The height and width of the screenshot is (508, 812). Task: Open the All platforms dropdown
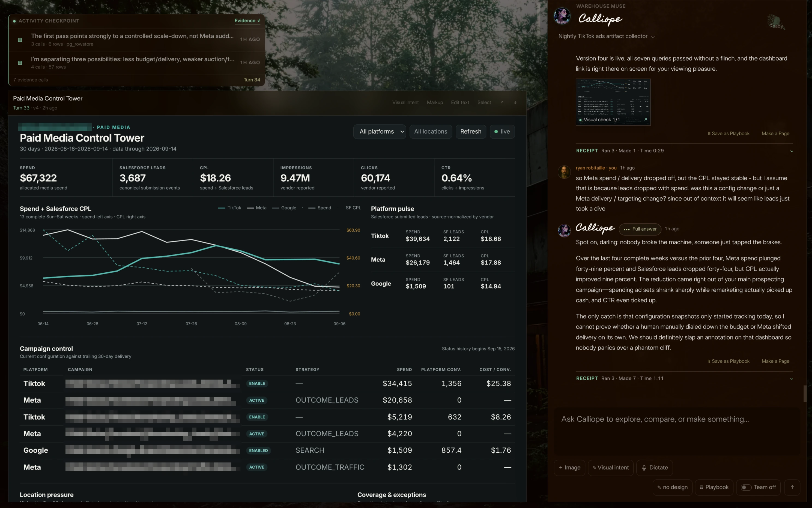pos(380,132)
